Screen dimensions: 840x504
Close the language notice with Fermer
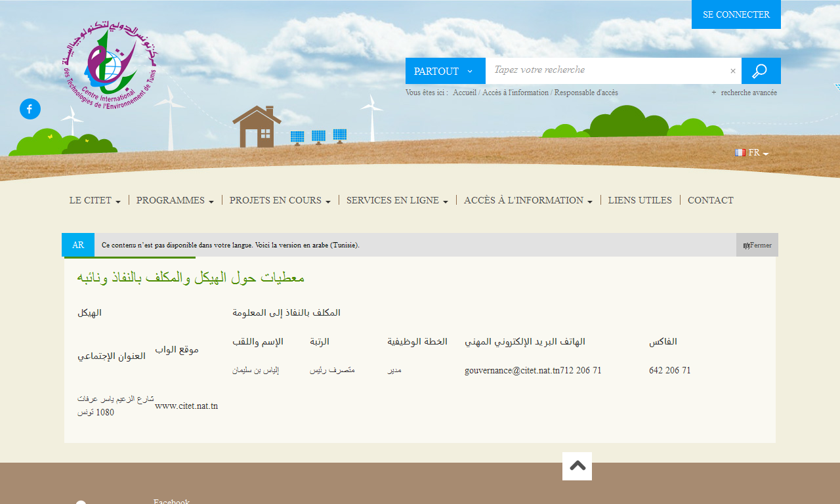(x=757, y=245)
